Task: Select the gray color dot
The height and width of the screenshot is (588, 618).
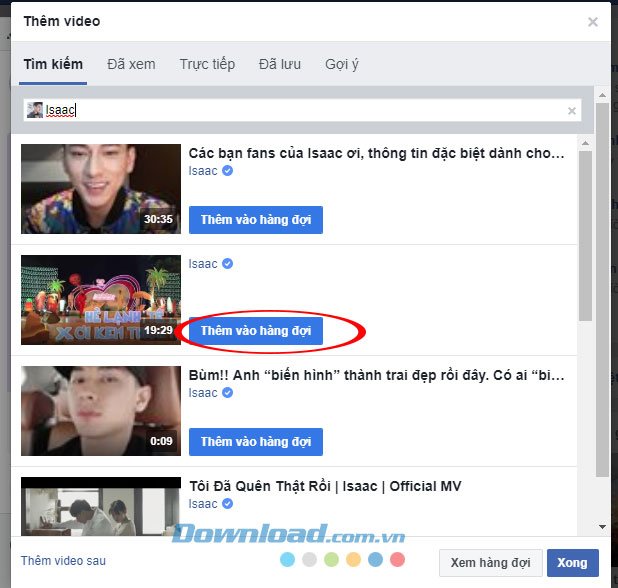Action: tap(309, 560)
